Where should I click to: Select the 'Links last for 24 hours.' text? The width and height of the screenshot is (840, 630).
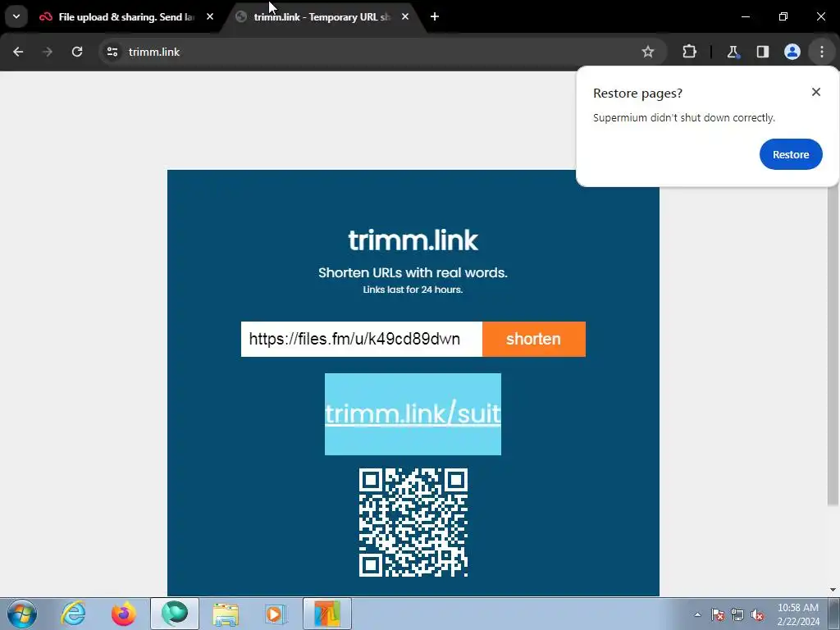413,290
